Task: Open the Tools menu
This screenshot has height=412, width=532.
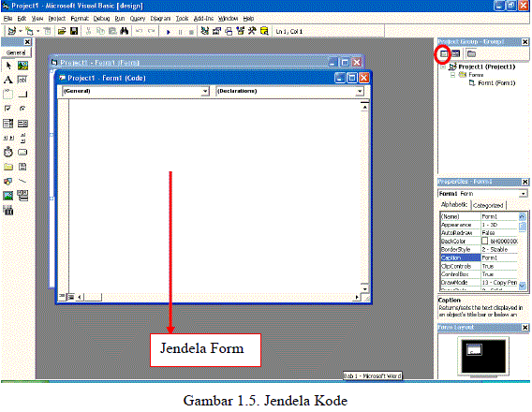Action: click(x=182, y=19)
